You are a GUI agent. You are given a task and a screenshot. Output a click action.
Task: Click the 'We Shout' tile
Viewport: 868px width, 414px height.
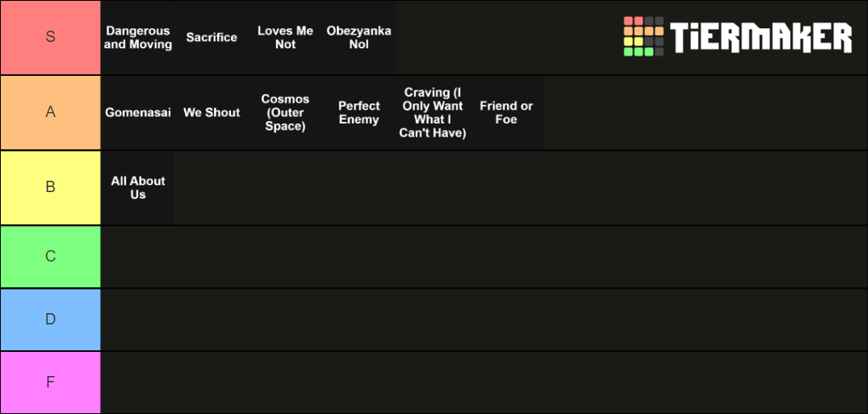(212, 113)
